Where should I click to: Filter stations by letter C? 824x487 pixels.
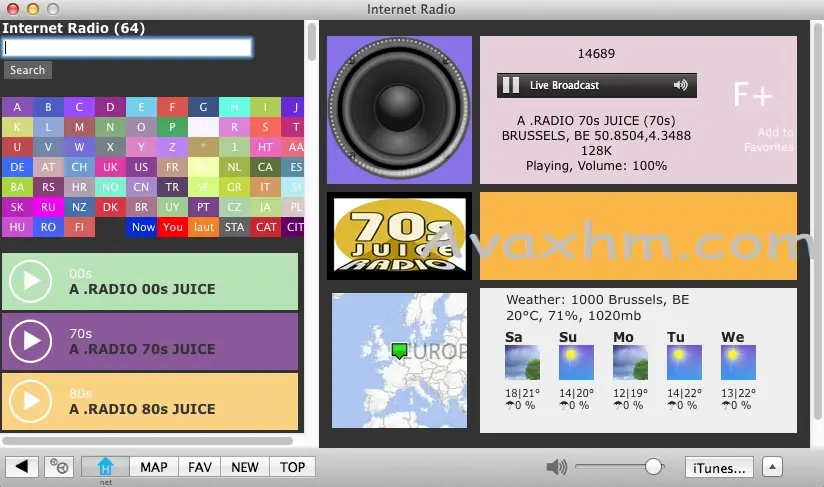coord(79,107)
